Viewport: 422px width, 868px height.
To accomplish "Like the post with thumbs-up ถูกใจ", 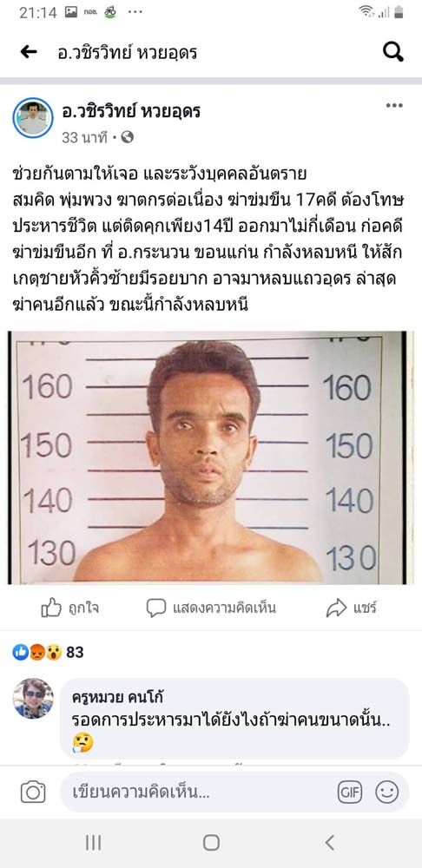I will [70, 609].
